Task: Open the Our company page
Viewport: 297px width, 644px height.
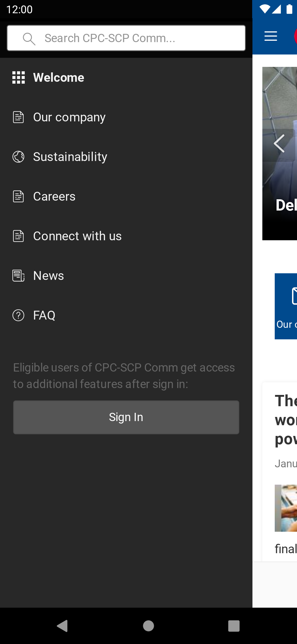Action: click(126, 117)
